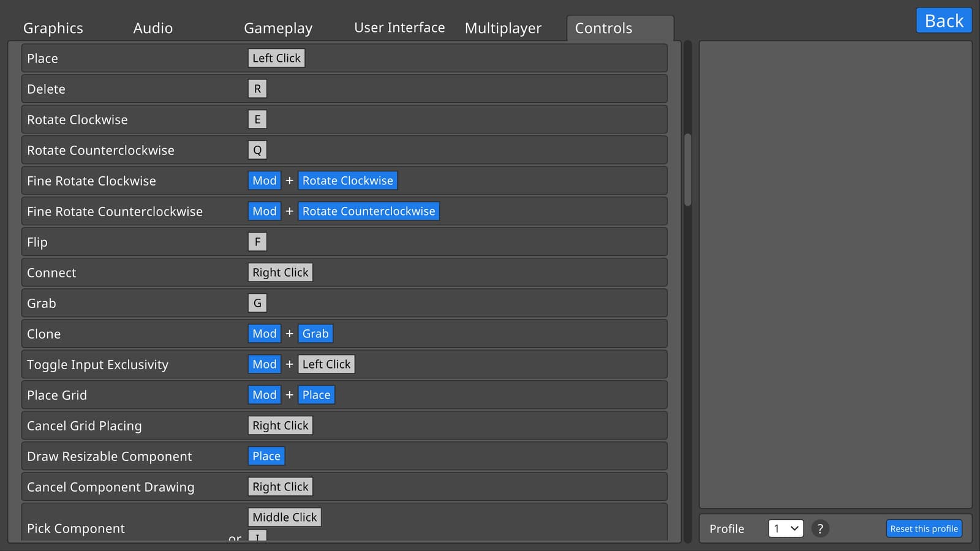
Task: Edit the Connect Right Click binding
Action: [281, 272]
